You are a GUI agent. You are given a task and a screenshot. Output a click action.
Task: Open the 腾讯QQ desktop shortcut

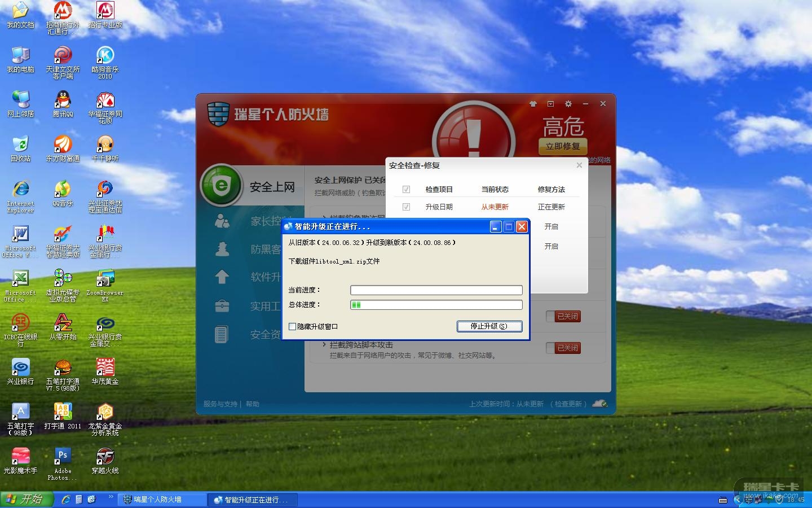click(63, 104)
